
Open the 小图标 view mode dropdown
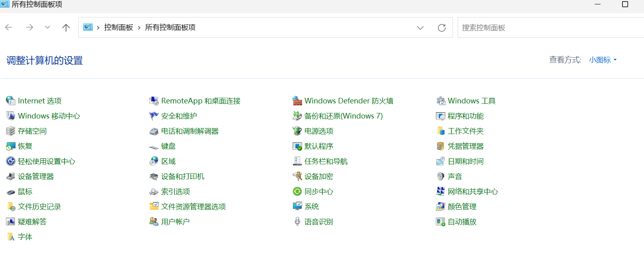point(603,60)
